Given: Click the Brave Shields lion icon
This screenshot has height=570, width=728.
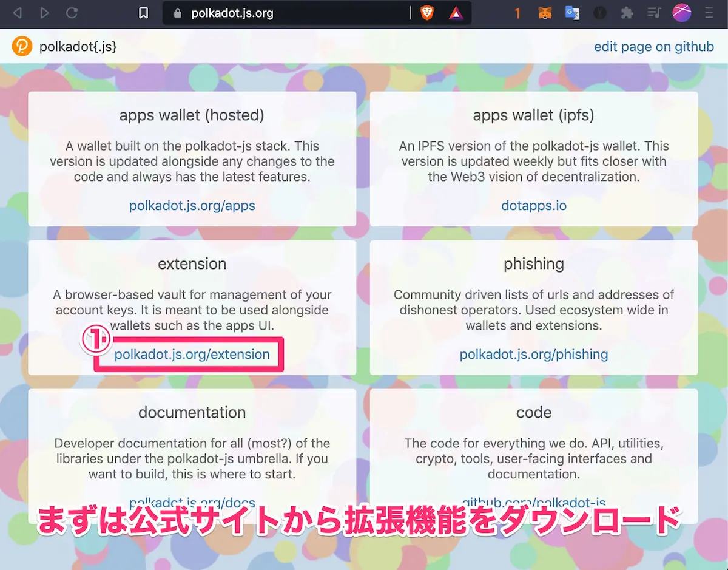Looking at the screenshot, I should [427, 13].
